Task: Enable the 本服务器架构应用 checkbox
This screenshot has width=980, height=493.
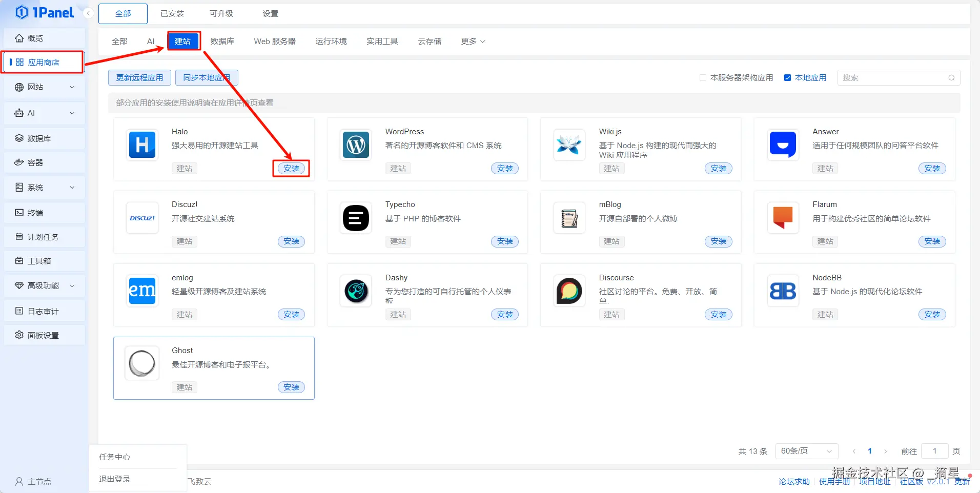Action: coord(703,78)
